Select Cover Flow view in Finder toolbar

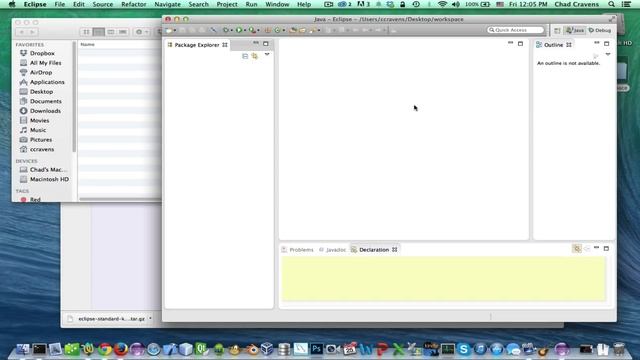point(123,32)
